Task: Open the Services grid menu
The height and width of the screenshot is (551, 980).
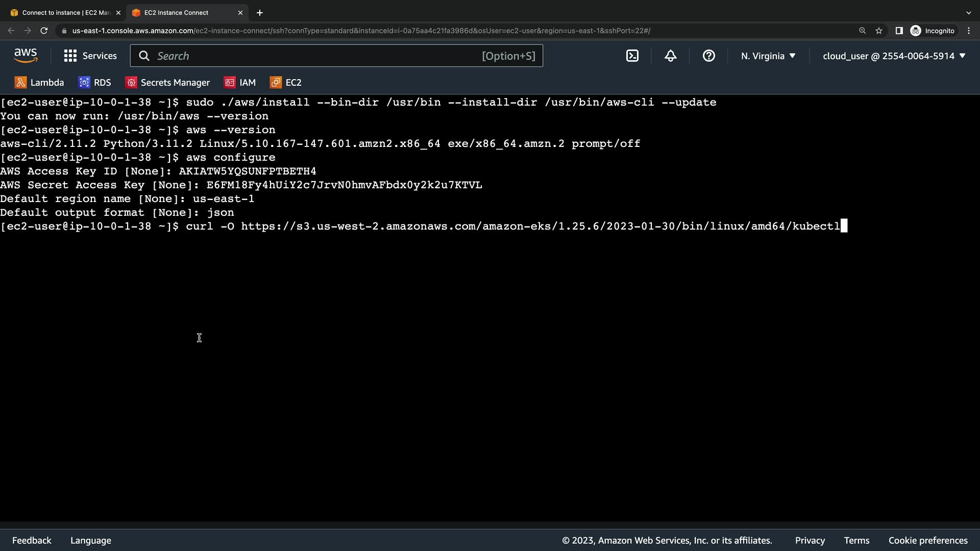Action: (90, 56)
